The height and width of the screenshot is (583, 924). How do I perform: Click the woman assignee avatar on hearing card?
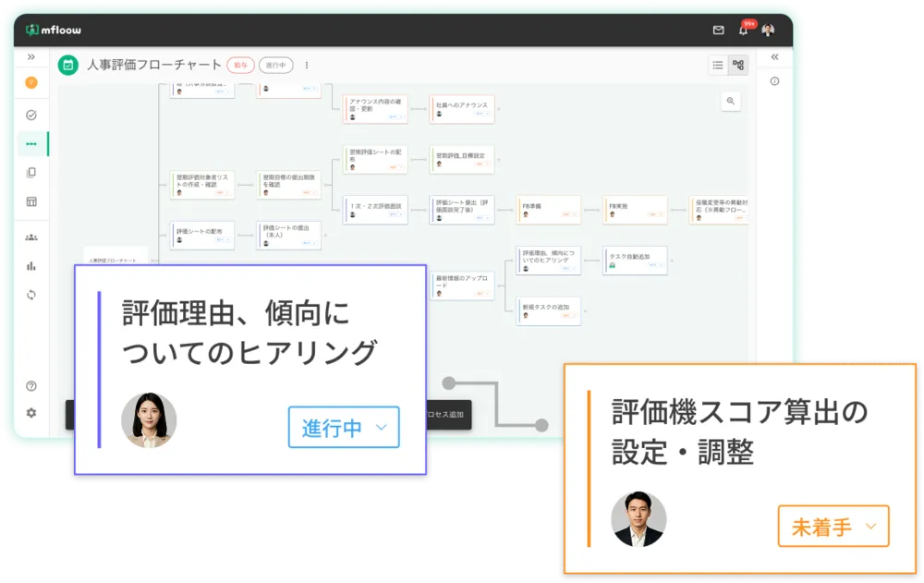tap(149, 420)
